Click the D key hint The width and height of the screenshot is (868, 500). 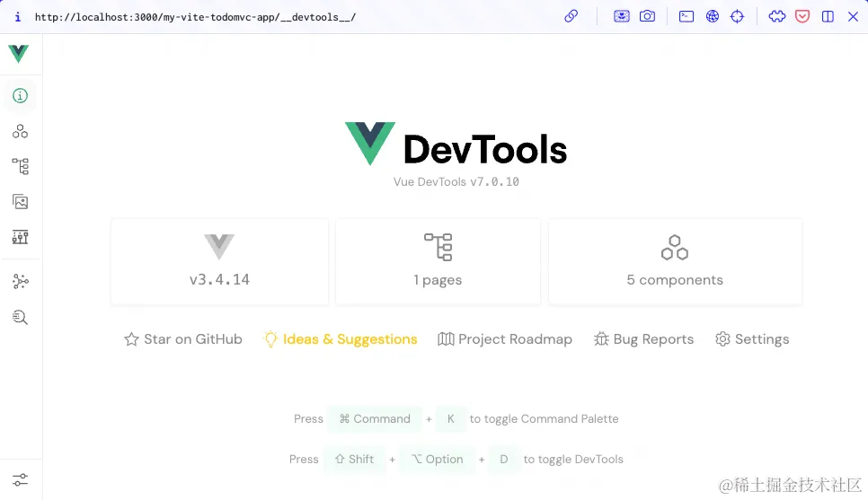click(x=504, y=459)
